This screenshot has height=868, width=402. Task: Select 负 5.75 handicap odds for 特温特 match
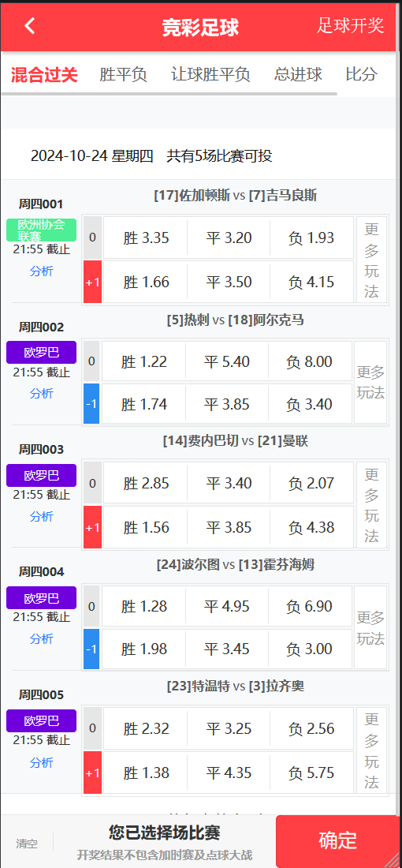pyautogui.click(x=311, y=773)
